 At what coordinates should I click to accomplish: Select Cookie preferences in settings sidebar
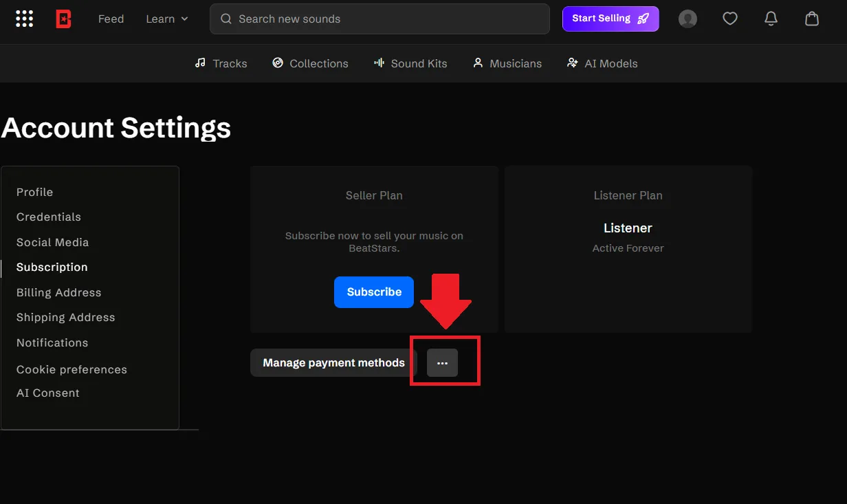coord(71,369)
